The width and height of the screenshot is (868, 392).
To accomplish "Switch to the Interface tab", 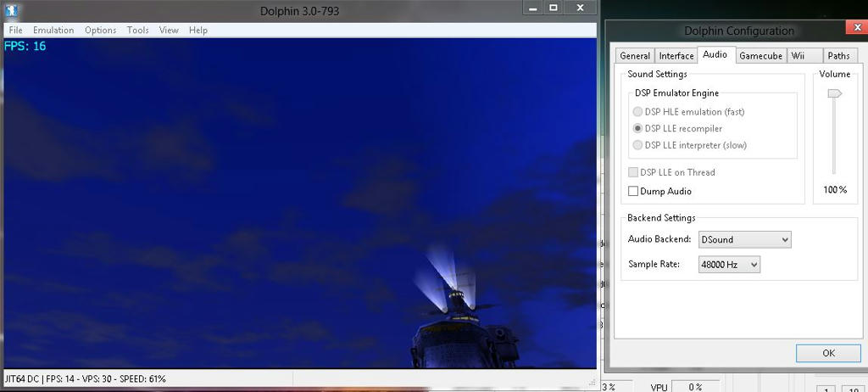I will pyautogui.click(x=676, y=55).
